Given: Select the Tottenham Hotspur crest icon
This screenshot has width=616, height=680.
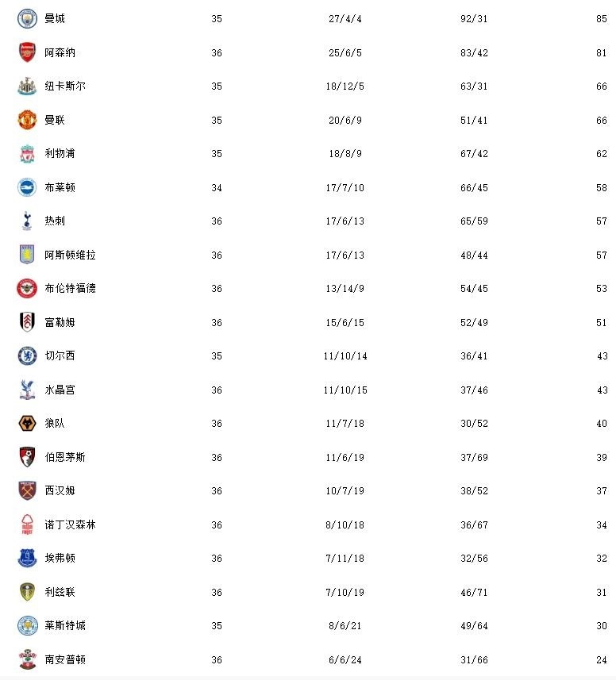Looking at the screenshot, I should pyautogui.click(x=27, y=221).
